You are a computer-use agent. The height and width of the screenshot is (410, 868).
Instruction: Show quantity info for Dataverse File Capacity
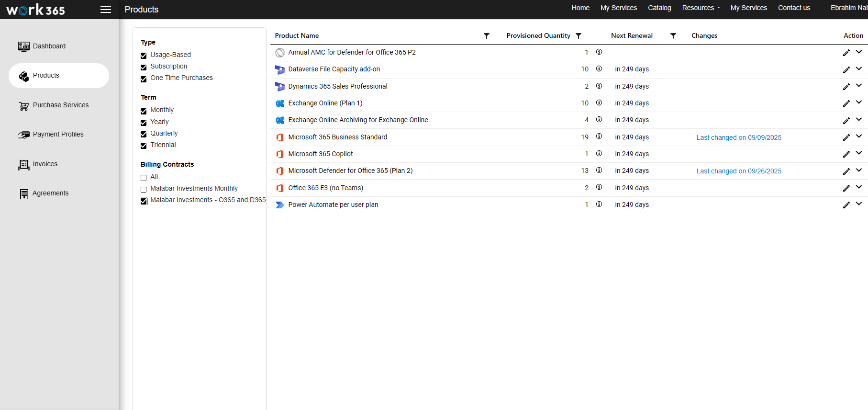(599, 68)
